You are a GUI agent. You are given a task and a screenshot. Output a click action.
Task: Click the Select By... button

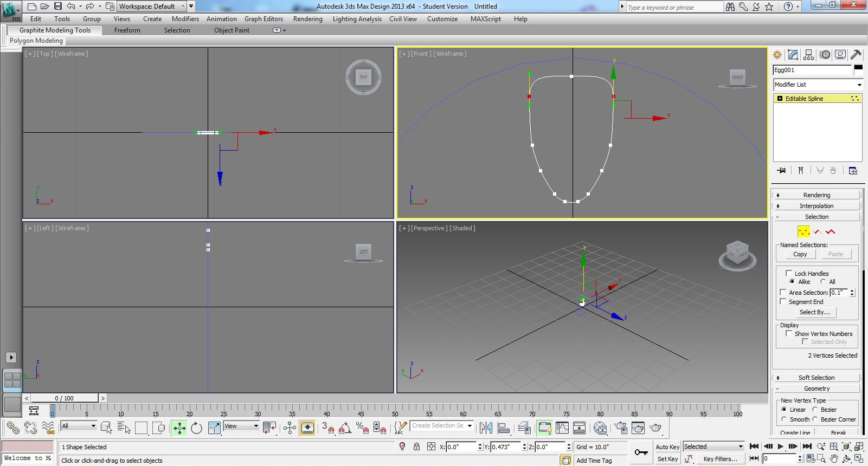pos(814,312)
